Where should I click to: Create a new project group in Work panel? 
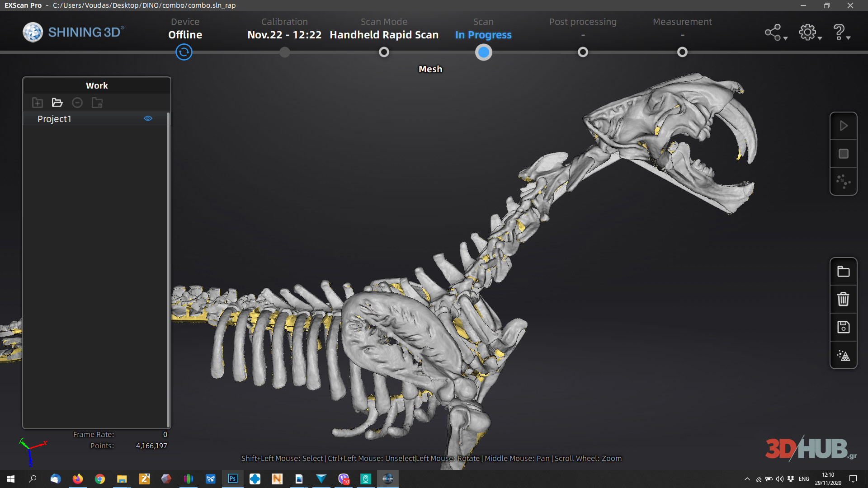pyautogui.click(x=37, y=103)
